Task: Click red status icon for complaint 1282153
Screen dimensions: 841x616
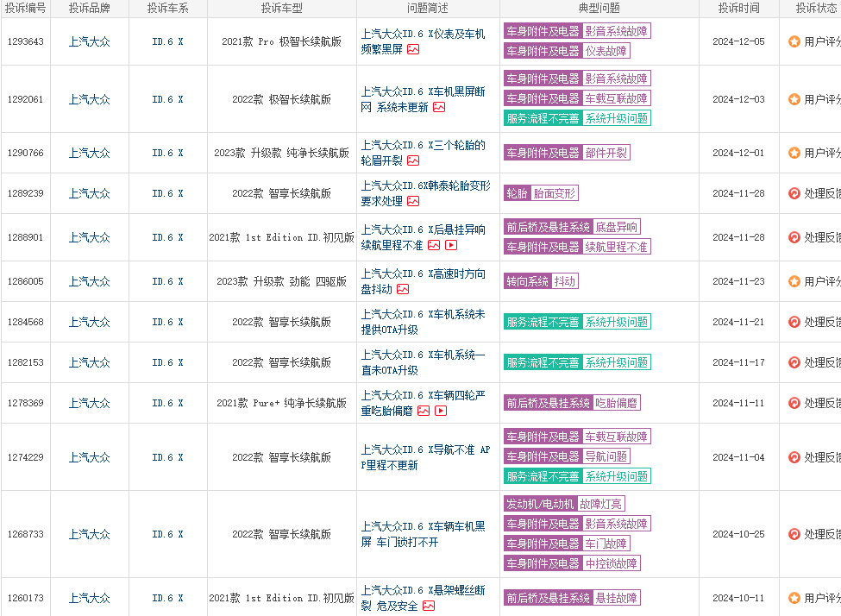Action: pos(794,362)
